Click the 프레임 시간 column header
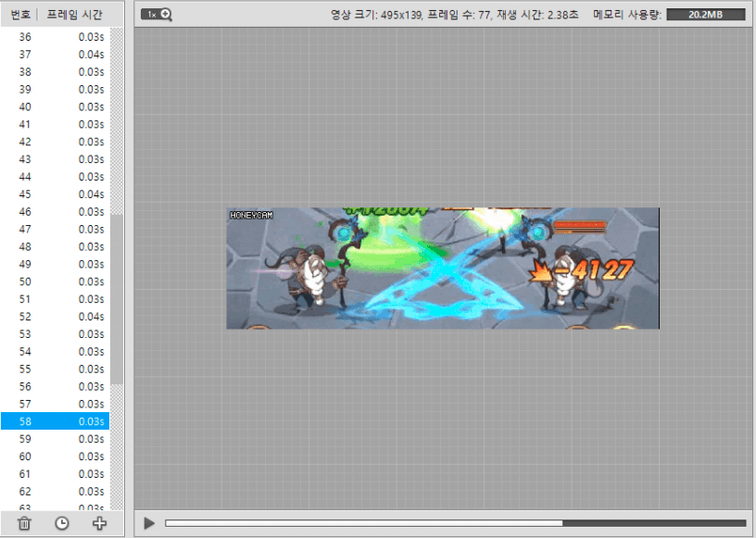Screen dimensions: 756x538 (x=74, y=15)
